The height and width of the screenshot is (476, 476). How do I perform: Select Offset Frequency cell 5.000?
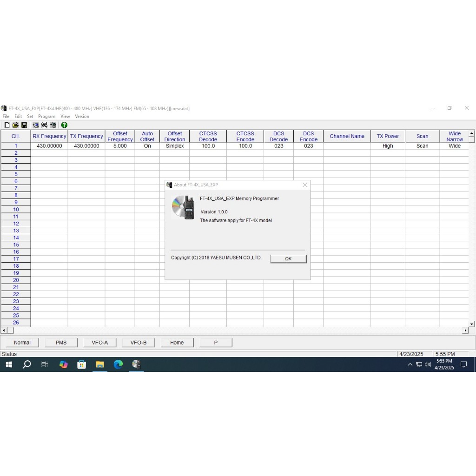pyautogui.click(x=120, y=146)
